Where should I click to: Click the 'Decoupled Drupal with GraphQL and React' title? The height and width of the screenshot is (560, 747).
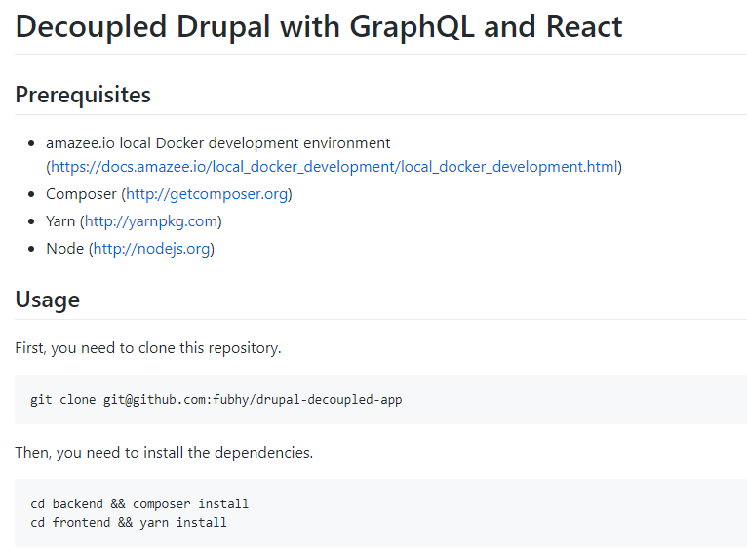tap(319, 26)
